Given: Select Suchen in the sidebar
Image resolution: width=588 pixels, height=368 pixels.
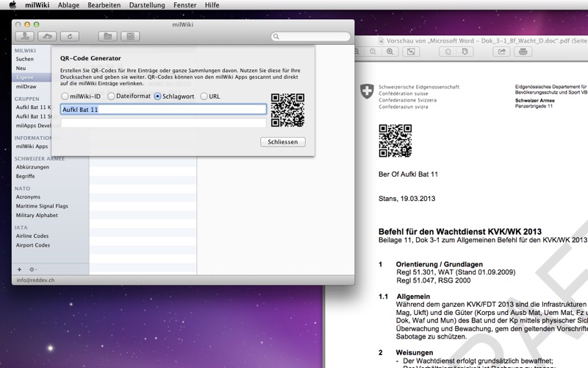Looking at the screenshot, I should tap(25, 59).
